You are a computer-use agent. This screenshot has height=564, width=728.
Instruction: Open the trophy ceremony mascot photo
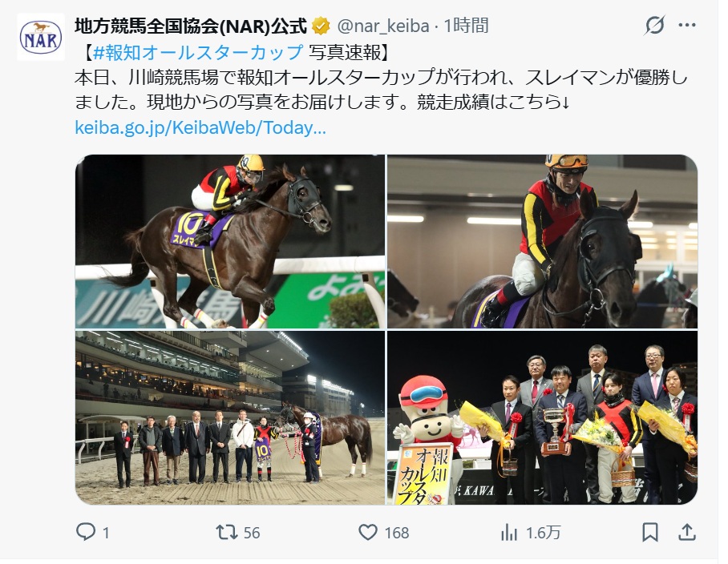(x=542, y=417)
